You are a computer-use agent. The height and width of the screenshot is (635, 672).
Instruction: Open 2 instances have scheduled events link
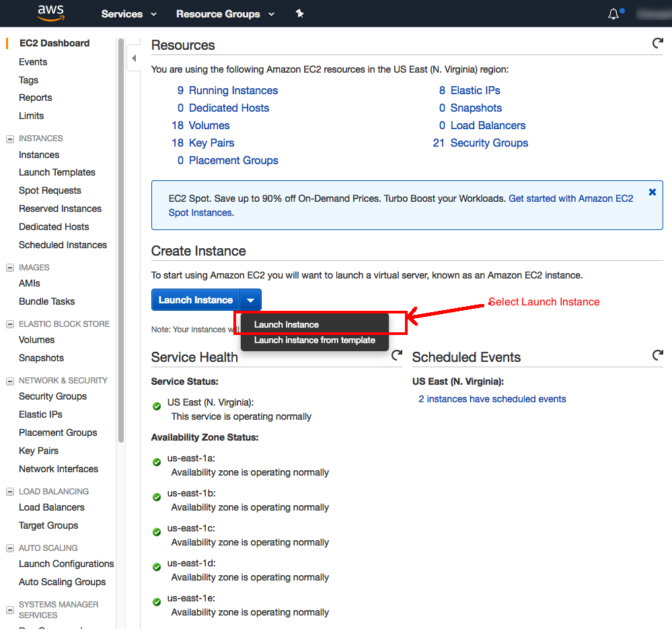[492, 399]
